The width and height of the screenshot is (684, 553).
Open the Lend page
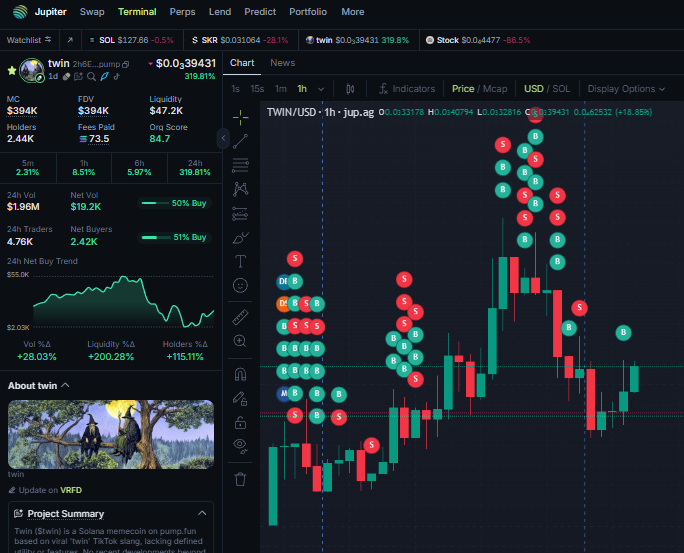click(220, 12)
